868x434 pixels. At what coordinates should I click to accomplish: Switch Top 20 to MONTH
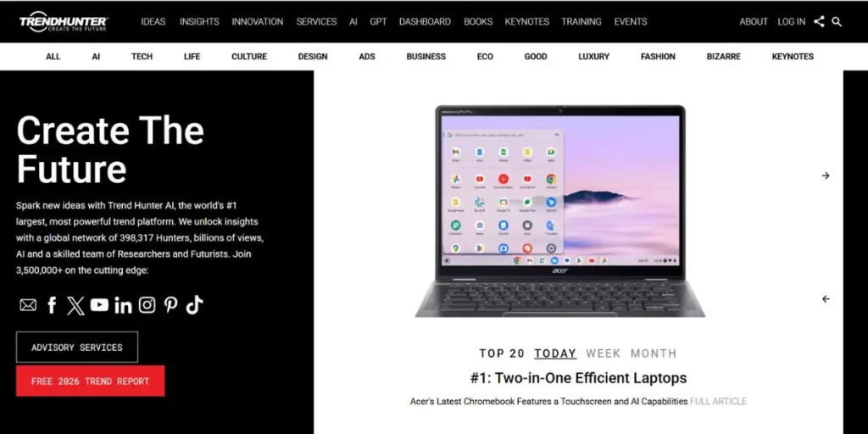point(654,353)
